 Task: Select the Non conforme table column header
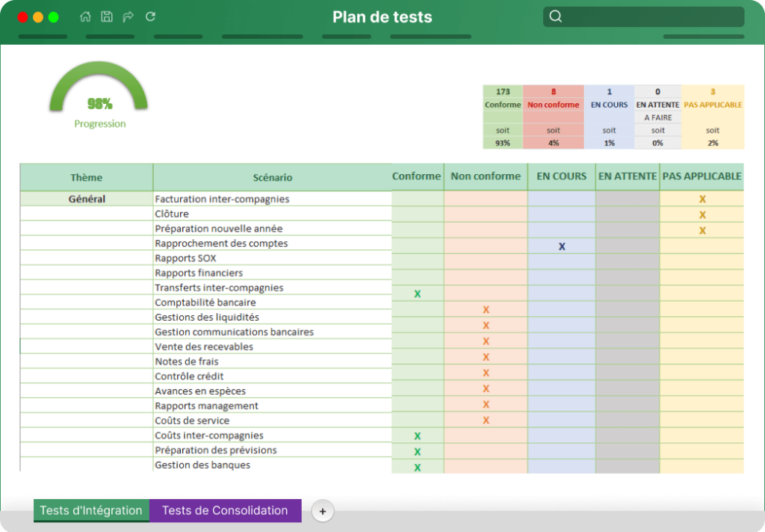tap(486, 176)
